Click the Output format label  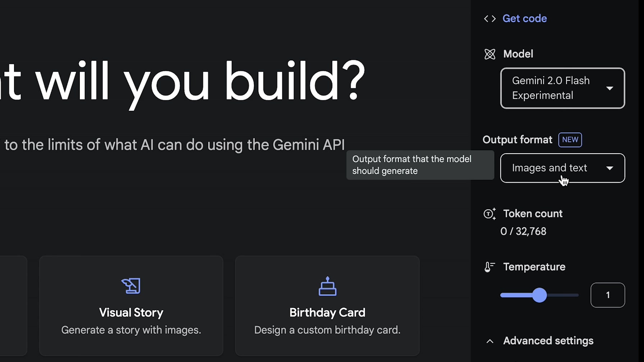tap(517, 140)
